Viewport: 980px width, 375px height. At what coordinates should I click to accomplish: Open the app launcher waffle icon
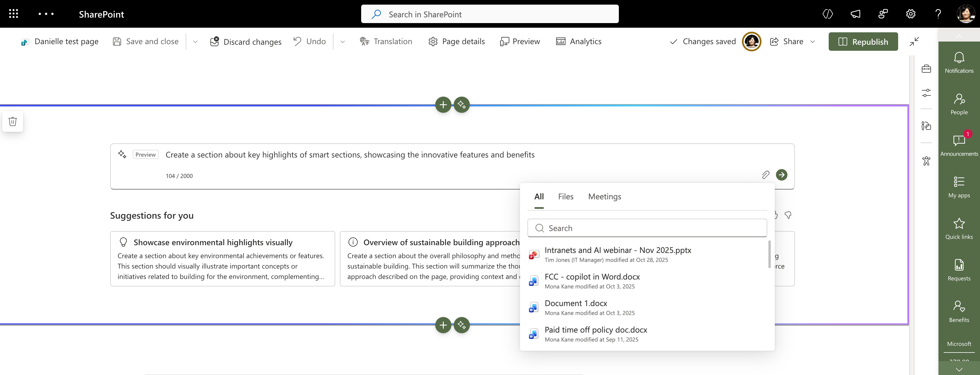tap(14, 14)
